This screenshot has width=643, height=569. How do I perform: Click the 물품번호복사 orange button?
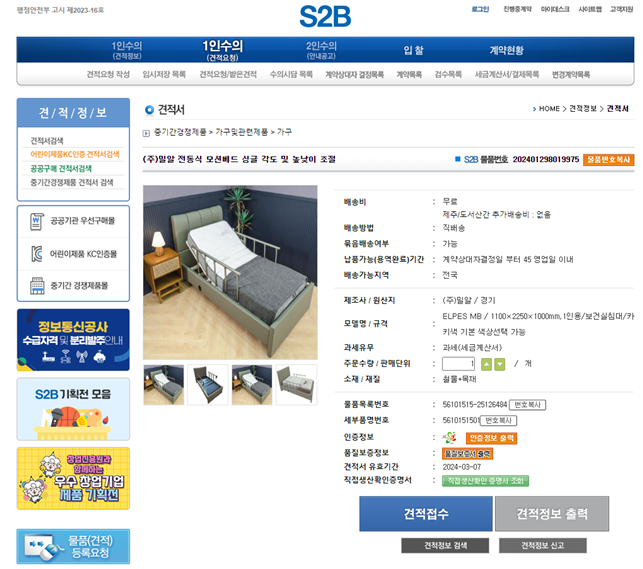coord(608,159)
